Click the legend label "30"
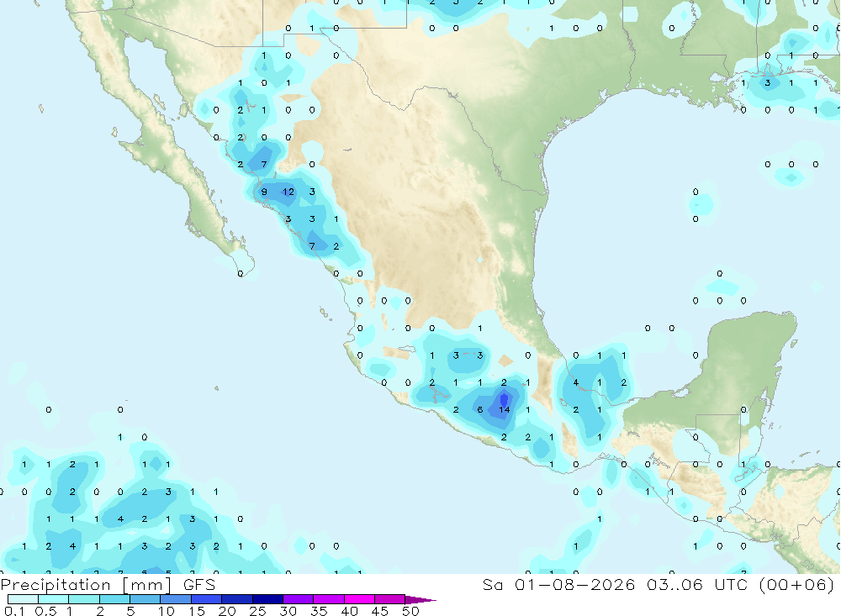Viewport: 841px width, 616px height. point(288,611)
